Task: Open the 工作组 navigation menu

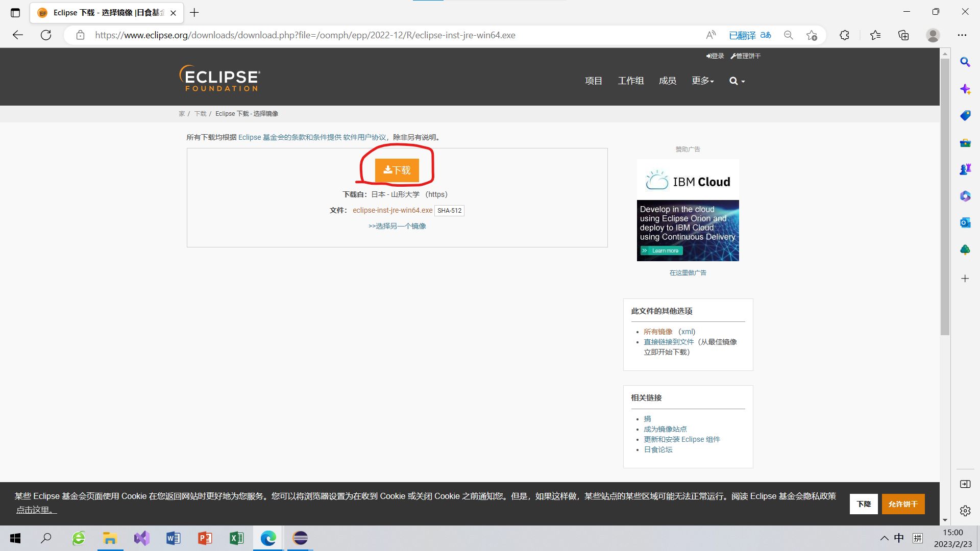Action: 631,81
